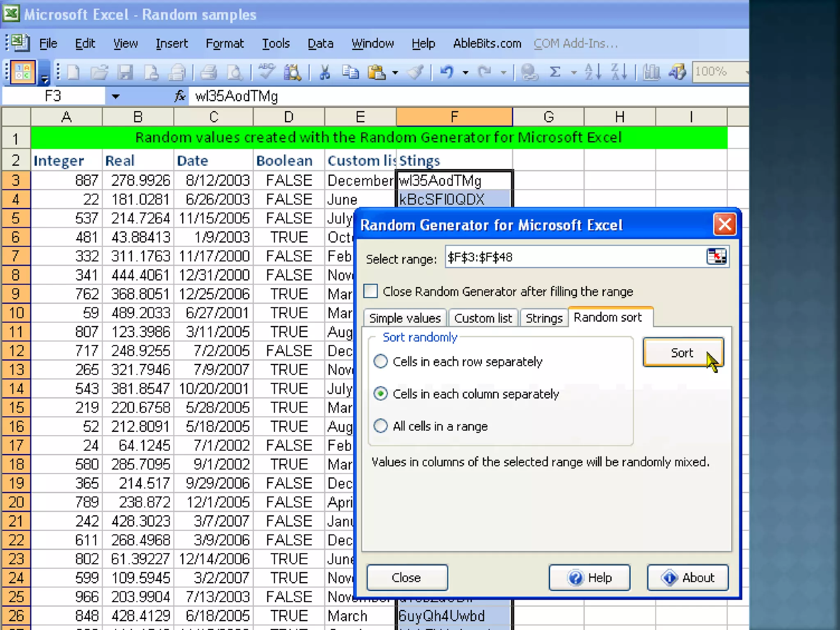Click the AutoSum sigma icon
The width and height of the screenshot is (840, 630).
click(x=555, y=73)
